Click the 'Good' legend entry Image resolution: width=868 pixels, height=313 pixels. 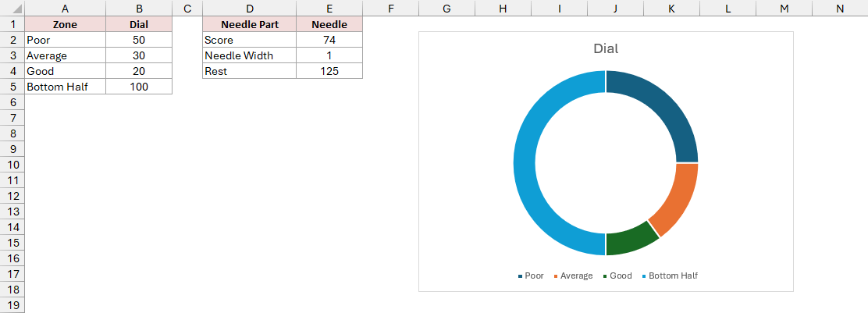pos(617,276)
